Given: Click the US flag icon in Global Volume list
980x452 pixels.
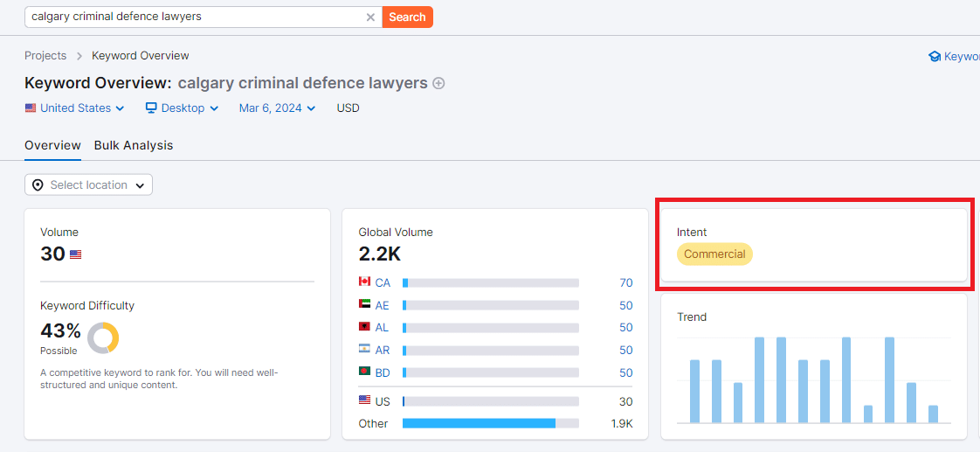Looking at the screenshot, I should click(364, 400).
